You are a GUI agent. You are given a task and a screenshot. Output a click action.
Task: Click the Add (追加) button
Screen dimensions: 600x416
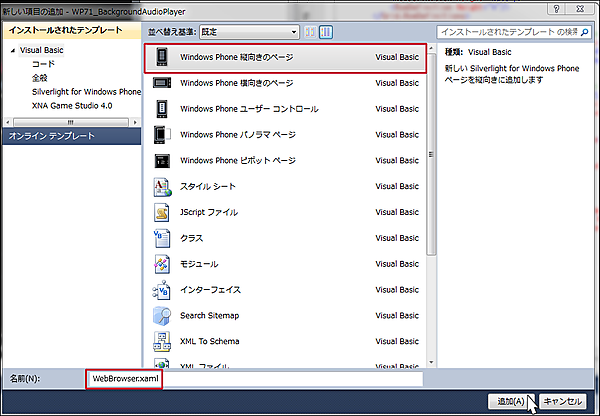point(510,401)
